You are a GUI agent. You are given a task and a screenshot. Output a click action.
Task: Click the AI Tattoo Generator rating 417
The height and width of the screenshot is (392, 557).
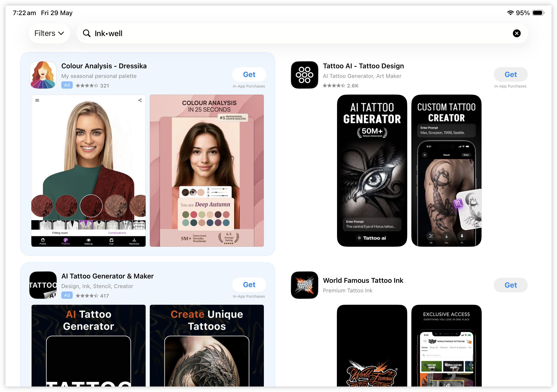(x=92, y=296)
